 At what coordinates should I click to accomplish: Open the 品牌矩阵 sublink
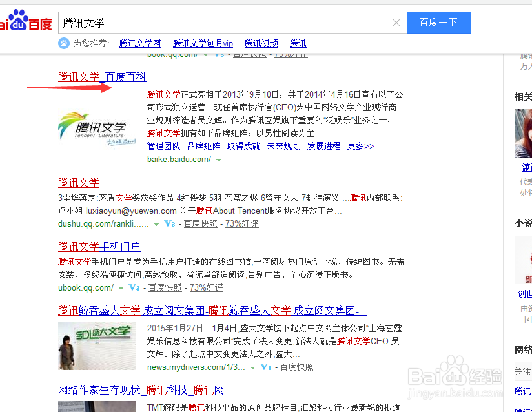pos(204,147)
